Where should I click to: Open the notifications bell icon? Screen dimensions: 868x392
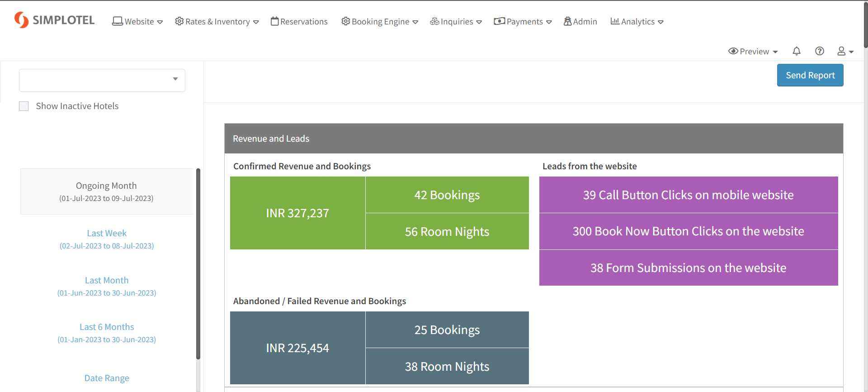[x=797, y=51]
